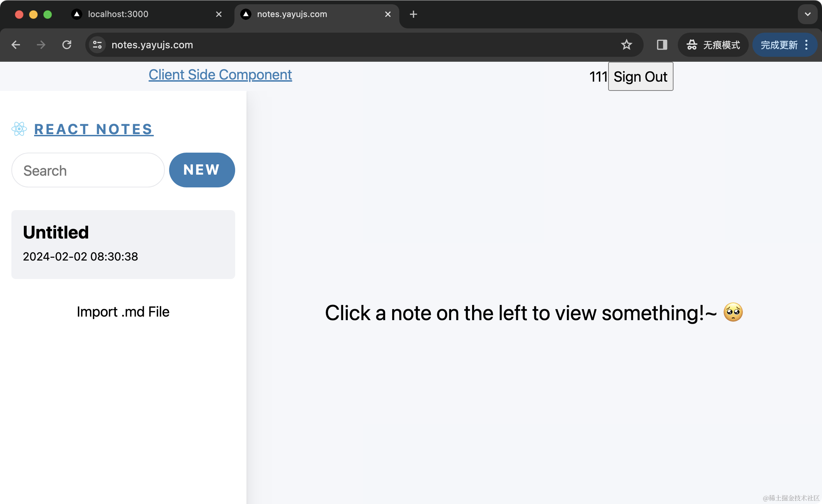Screen dimensions: 822x504
Task: Click the reload page icon
Action: (x=67, y=45)
